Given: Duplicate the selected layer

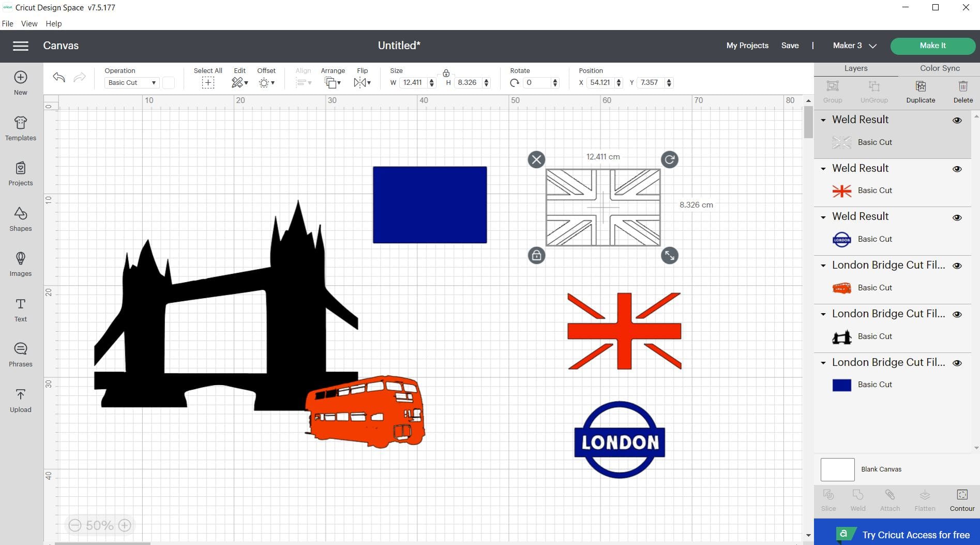Looking at the screenshot, I should (921, 92).
